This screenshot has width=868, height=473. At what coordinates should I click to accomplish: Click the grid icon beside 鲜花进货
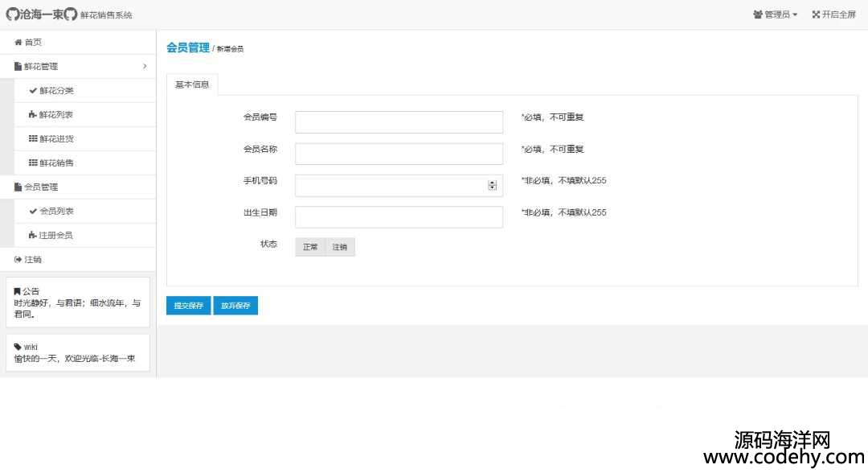33,139
